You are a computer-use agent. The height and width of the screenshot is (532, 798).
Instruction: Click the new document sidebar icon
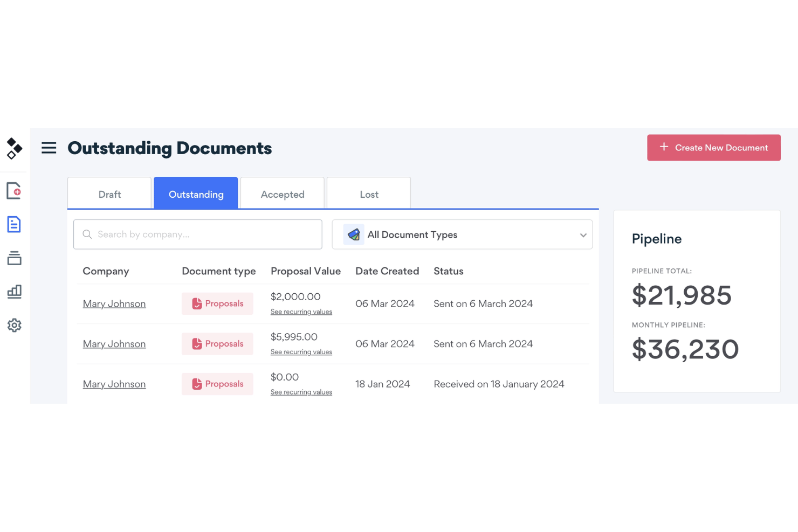tap(14, 191)
